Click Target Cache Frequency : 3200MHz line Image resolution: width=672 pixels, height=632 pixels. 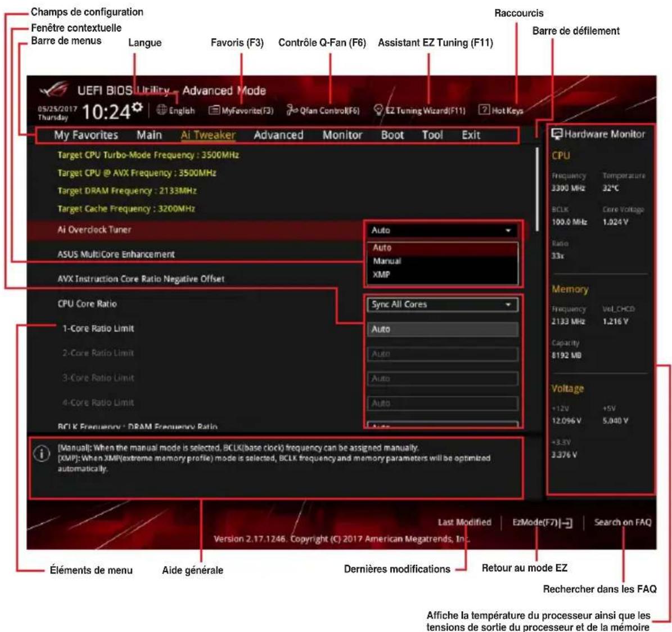127,209
